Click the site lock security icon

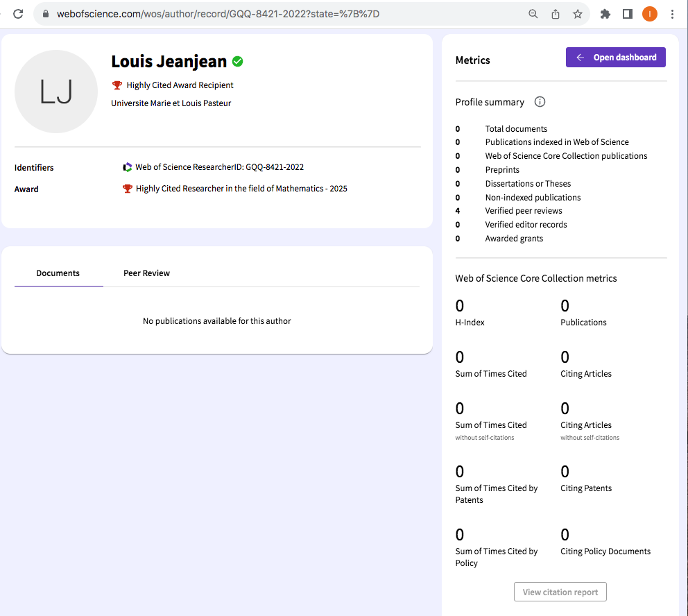pos(46,14)
